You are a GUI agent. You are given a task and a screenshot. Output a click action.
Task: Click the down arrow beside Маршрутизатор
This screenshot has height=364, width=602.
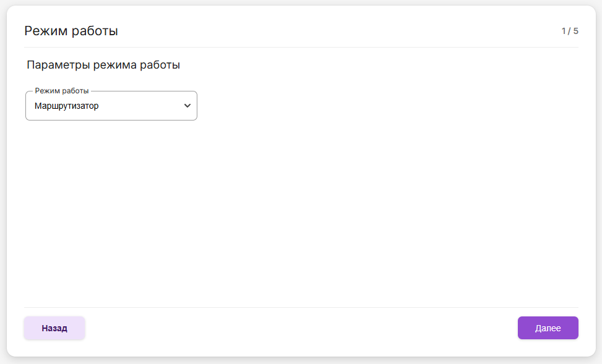tap(187, 106)
